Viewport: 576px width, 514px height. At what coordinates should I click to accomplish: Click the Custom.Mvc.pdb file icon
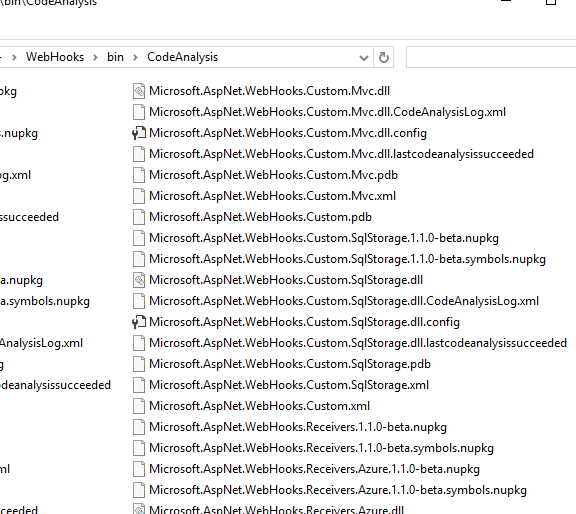click(139, 175)
